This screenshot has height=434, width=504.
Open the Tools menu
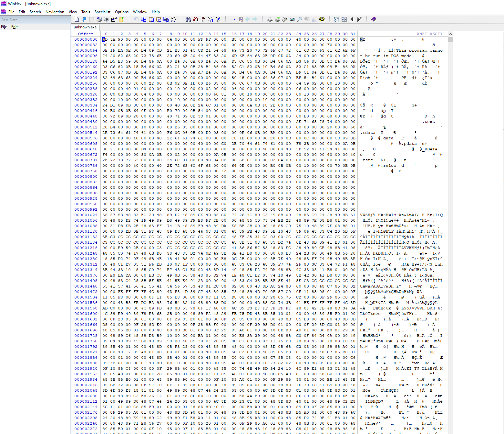(86, 12)
